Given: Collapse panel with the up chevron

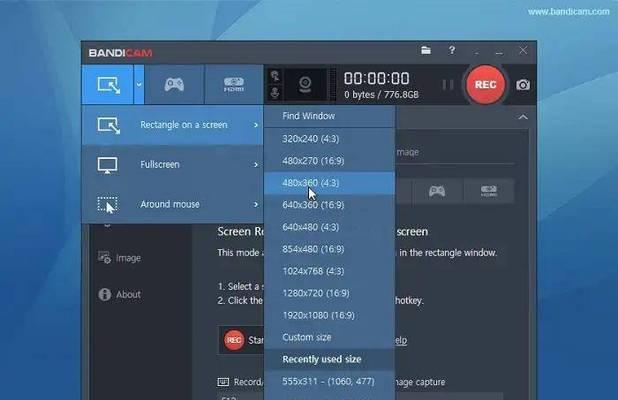Looking at the screenshot, I should click(523, 117).
